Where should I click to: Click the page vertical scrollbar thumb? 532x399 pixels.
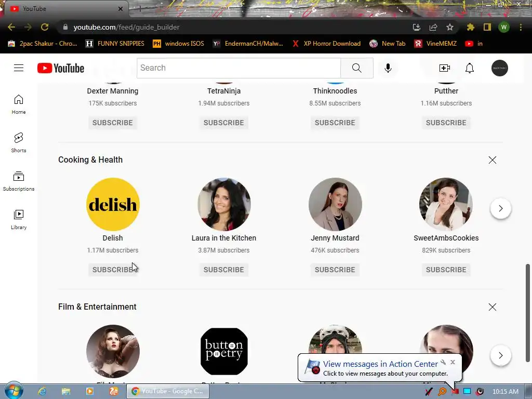[528, 313]
